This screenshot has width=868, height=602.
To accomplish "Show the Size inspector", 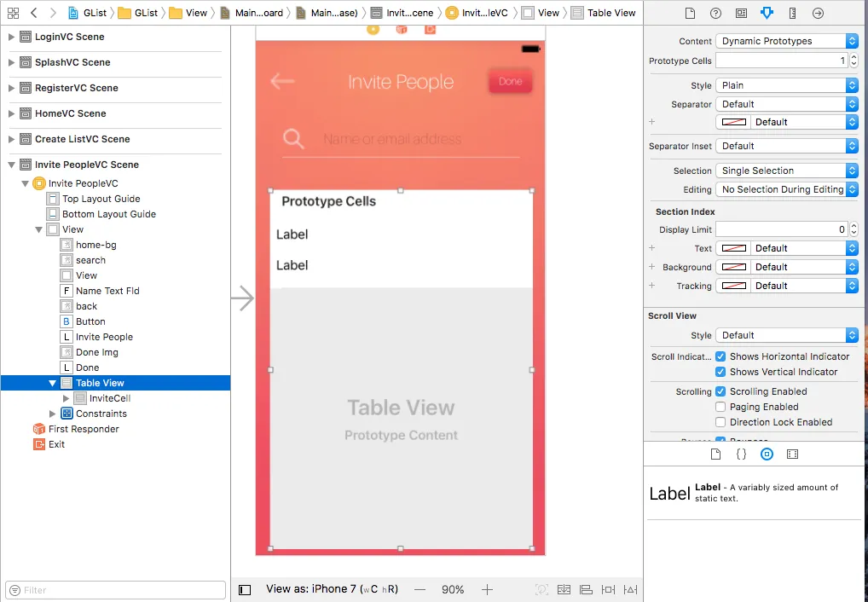I will coord(792,13).
